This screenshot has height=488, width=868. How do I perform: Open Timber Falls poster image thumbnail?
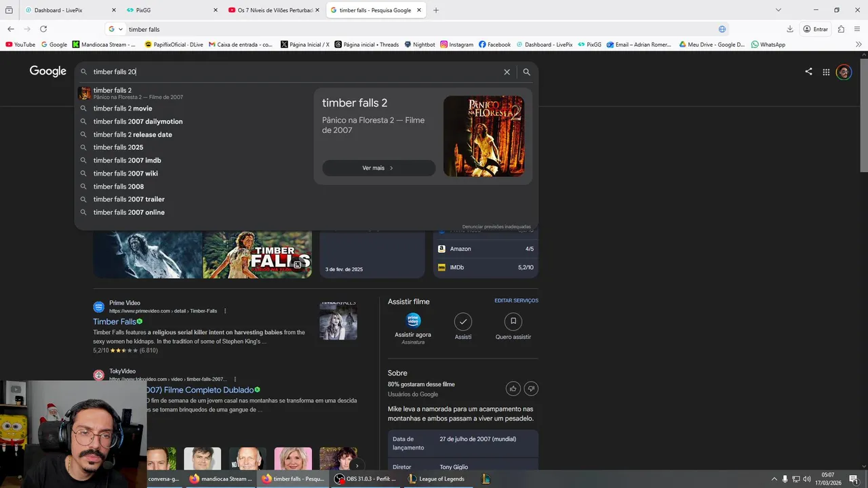click(257, 255)
